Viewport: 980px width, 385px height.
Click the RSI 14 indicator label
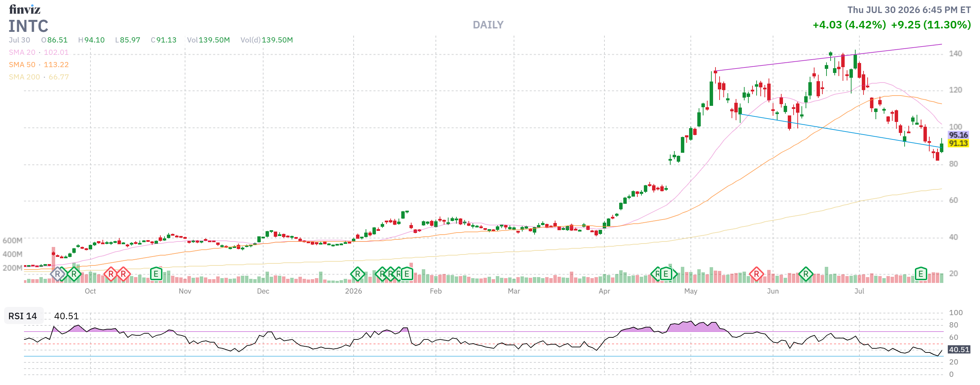click(23, 316)
